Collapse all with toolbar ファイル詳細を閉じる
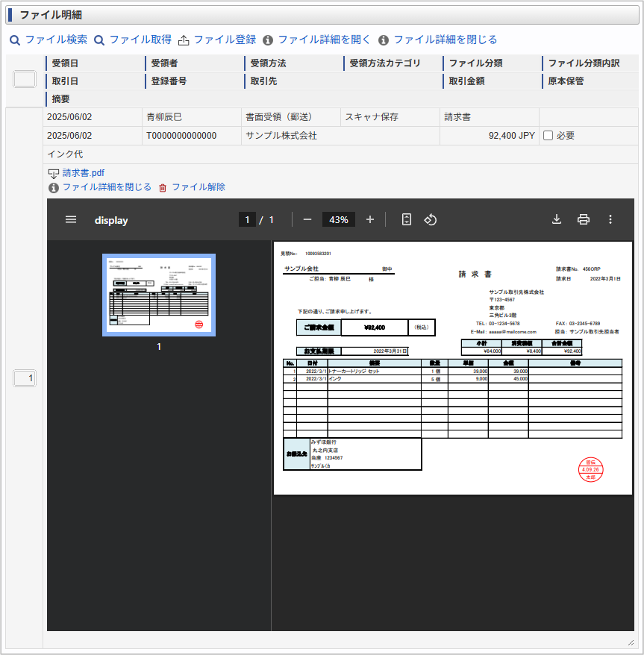The height and width of the screenshot is (655, 644). (438, 40)
